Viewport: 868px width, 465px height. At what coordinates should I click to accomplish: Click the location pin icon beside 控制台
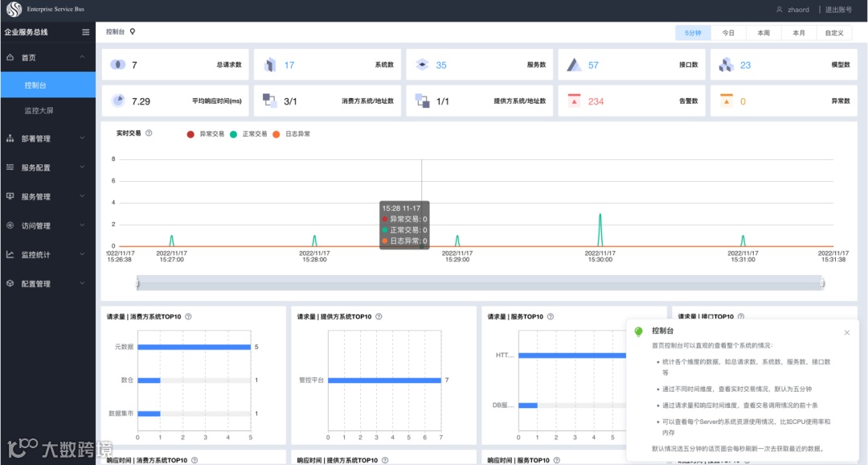(133, 31)
